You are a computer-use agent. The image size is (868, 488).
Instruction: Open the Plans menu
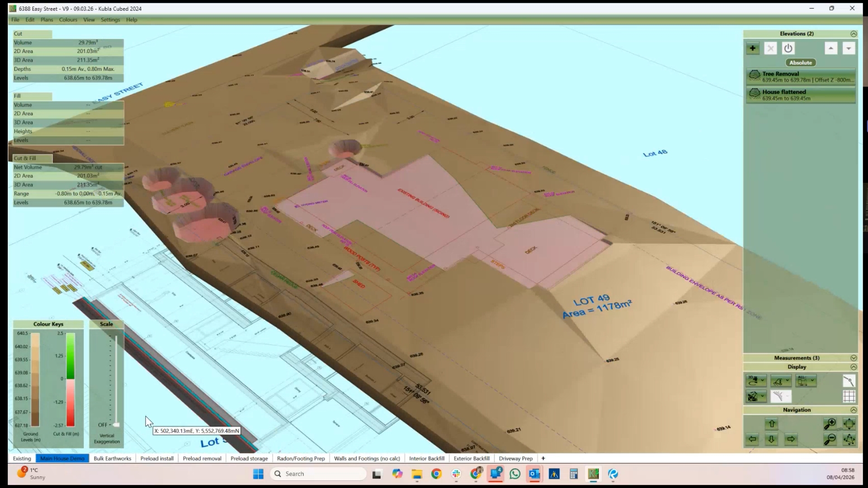(47, 19)
